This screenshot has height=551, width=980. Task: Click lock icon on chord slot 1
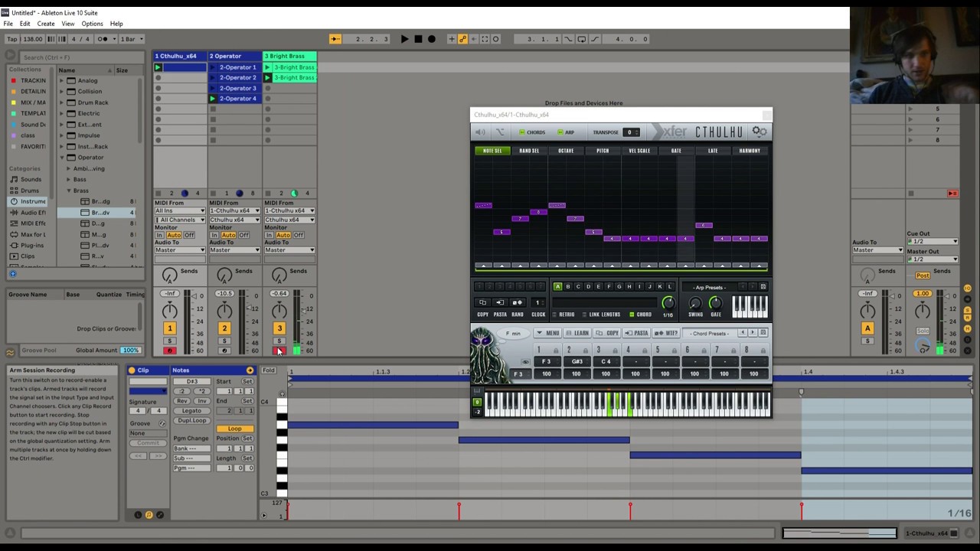557,350
